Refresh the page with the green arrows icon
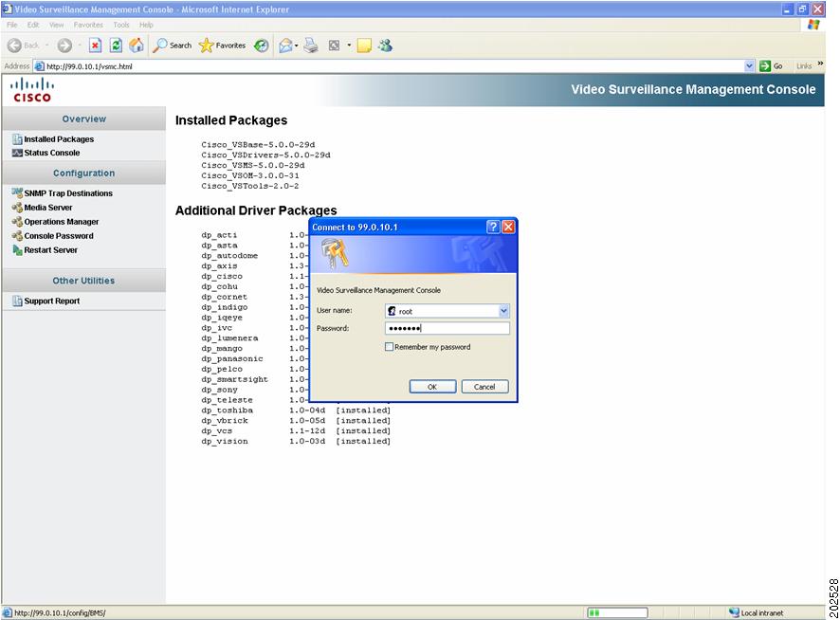 coord(116,46)
